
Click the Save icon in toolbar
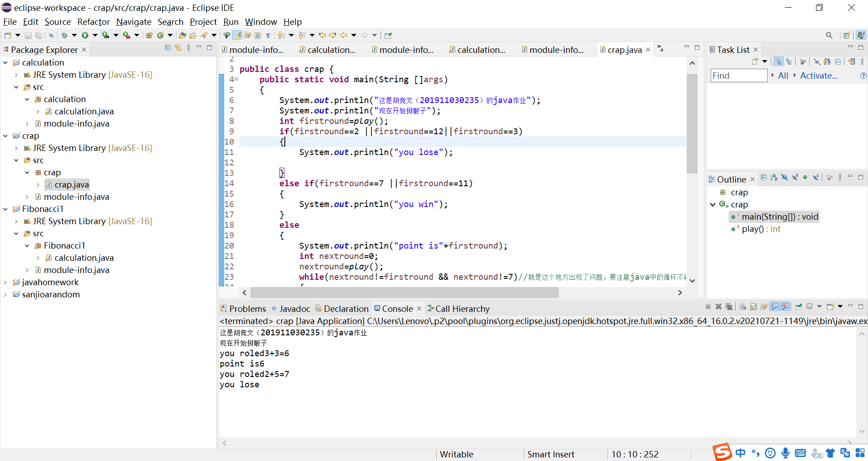28,35
